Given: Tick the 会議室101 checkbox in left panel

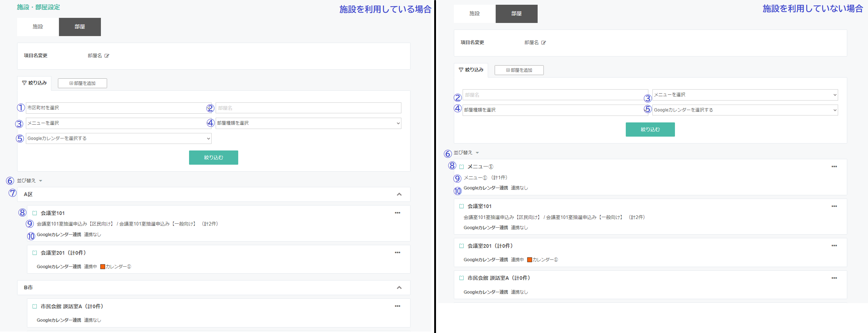Looking at the screenshot, I should 35,213.
